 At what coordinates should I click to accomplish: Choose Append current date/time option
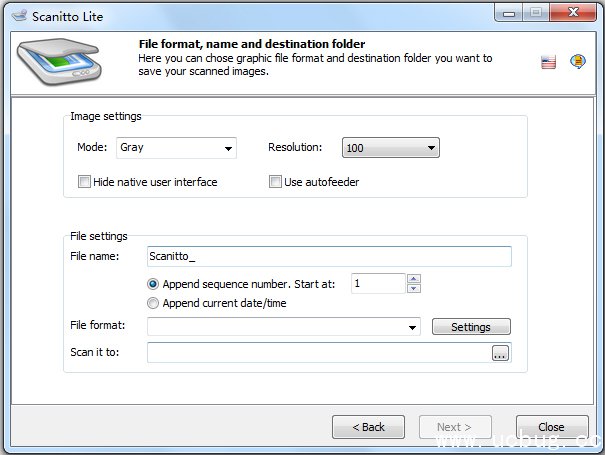[x=153, y=303]
